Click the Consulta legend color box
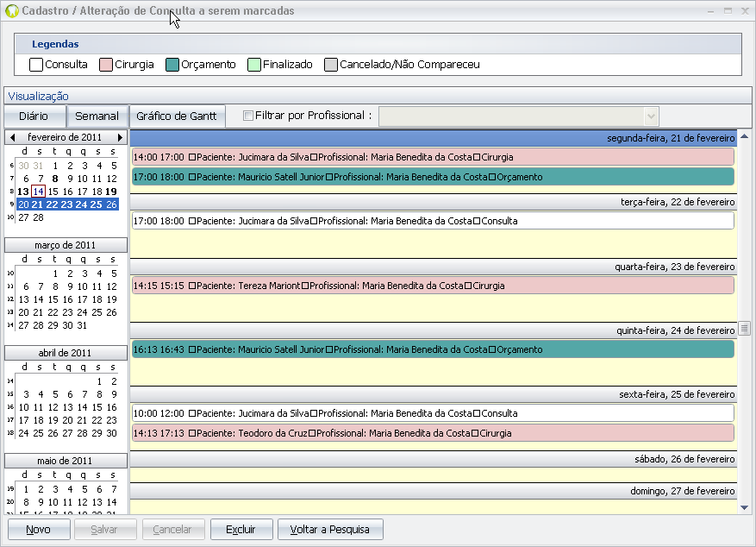 tap(36, 65)
